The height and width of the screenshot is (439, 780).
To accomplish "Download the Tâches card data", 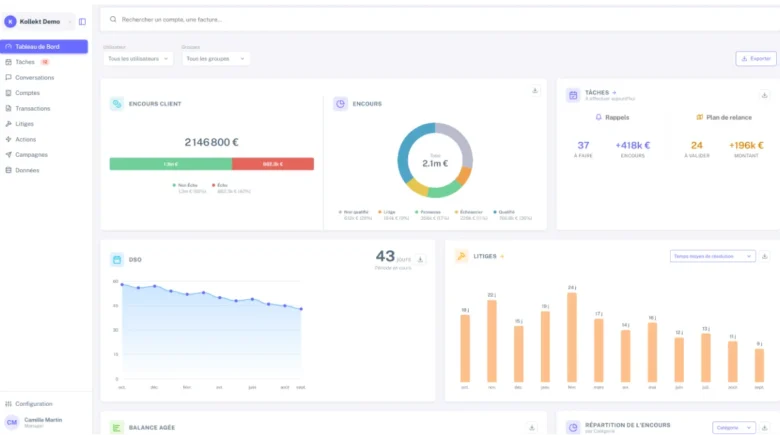I will (765, 95).
